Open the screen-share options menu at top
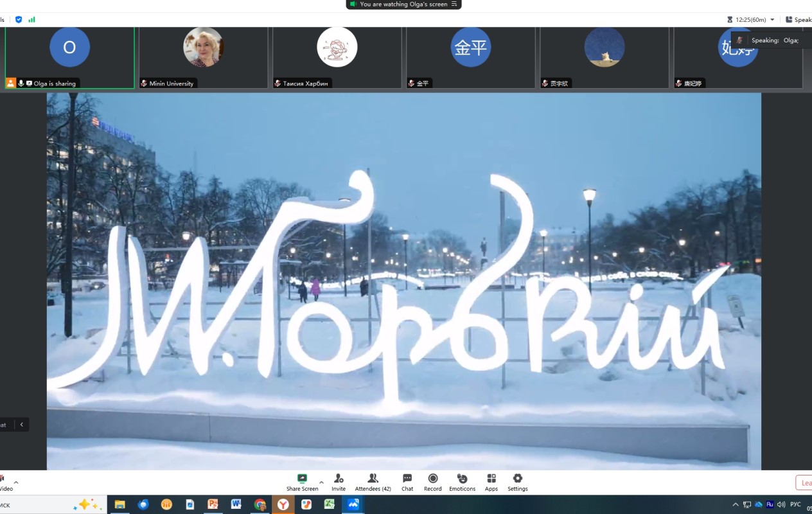 point(455,4)
